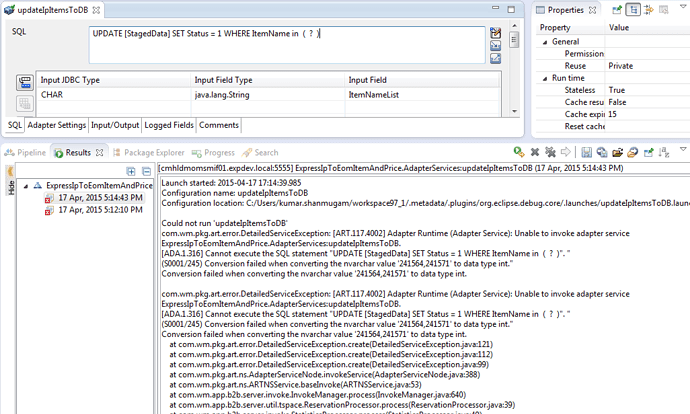This screenshot has height=414, width=690.
Task: Click the insert input row icon left of the table
Action: pos(25,82)
